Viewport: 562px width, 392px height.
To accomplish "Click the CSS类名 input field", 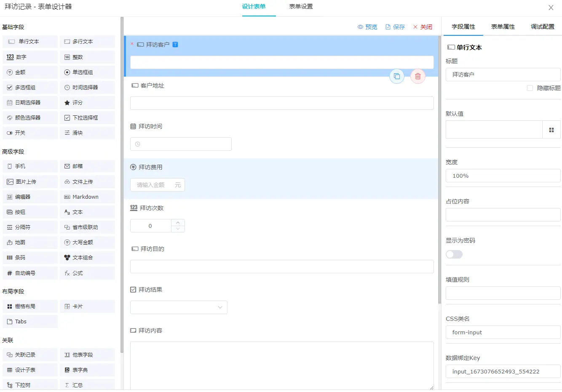I will (x=503, y=332).
